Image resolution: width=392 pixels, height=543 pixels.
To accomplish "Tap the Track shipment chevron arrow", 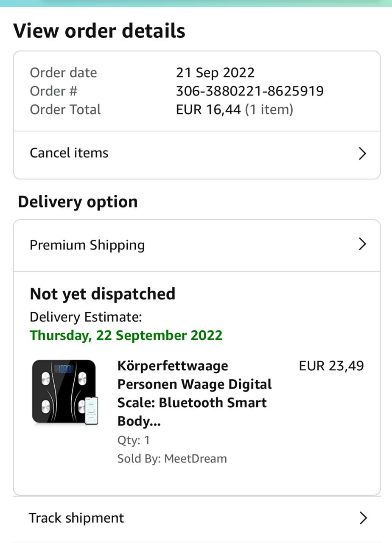I will (x=363, y=518).
